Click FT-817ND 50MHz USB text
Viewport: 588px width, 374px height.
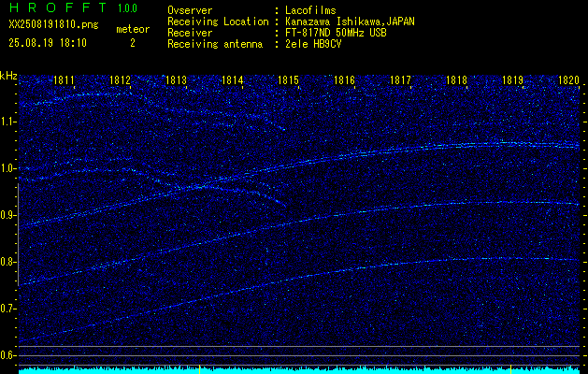tap(336, 33)
